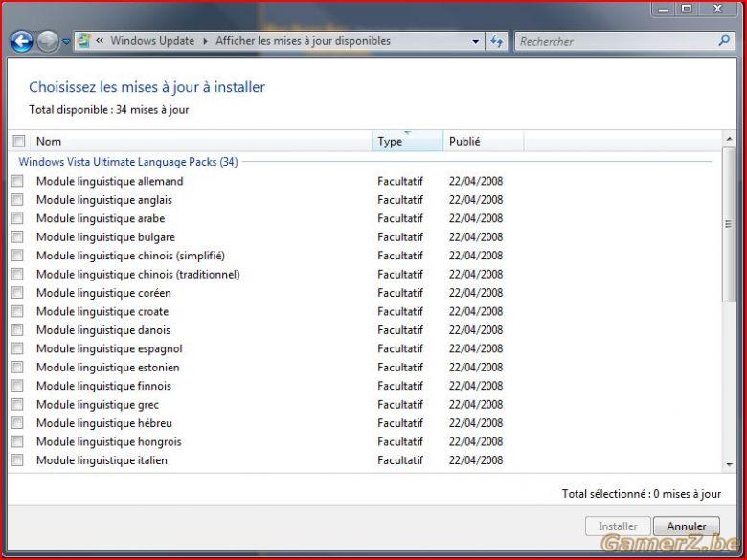Check Module linguistique chinois (simplifié)
The width and height of the screenshot is (747, 560).
click(x=17, y=256)
